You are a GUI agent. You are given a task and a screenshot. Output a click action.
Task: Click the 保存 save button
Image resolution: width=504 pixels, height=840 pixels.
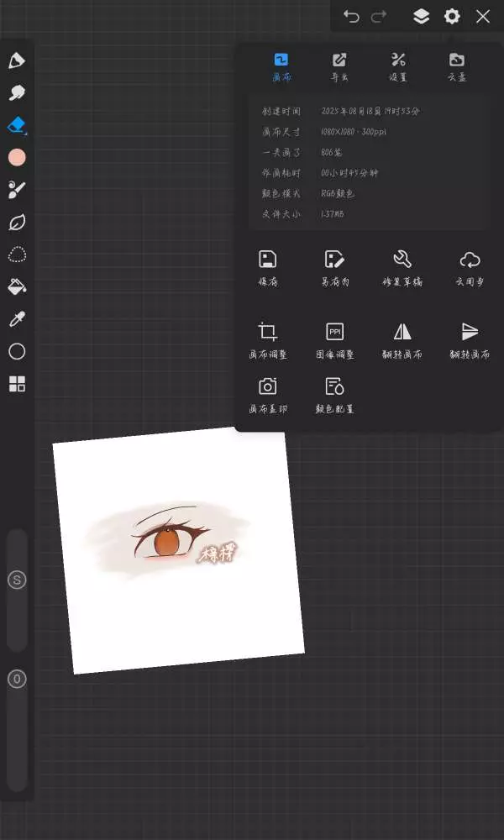click(x=268, y=267)
